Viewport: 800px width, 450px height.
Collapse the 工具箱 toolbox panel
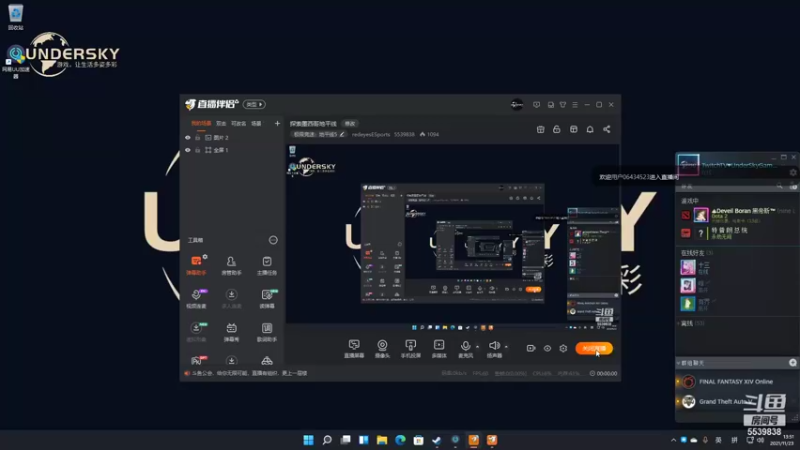pos(273,240)
